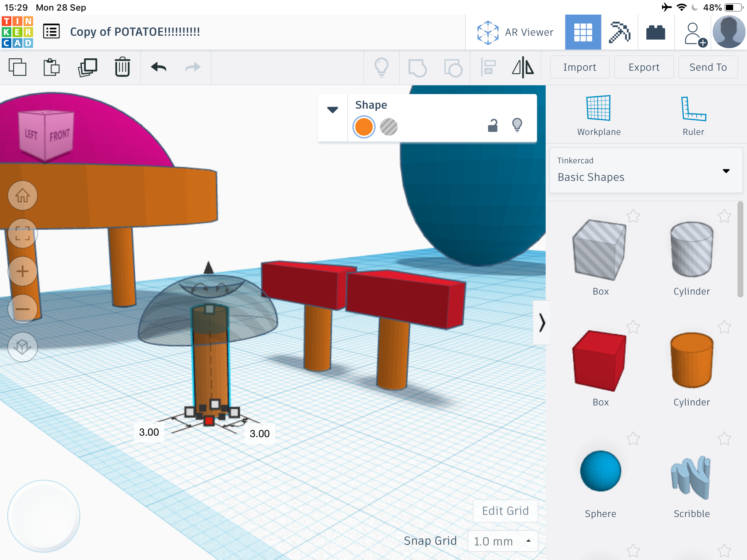Viewport: 747px width, 560px height.
Task: Click the Import button
Action: click(580, 67)
